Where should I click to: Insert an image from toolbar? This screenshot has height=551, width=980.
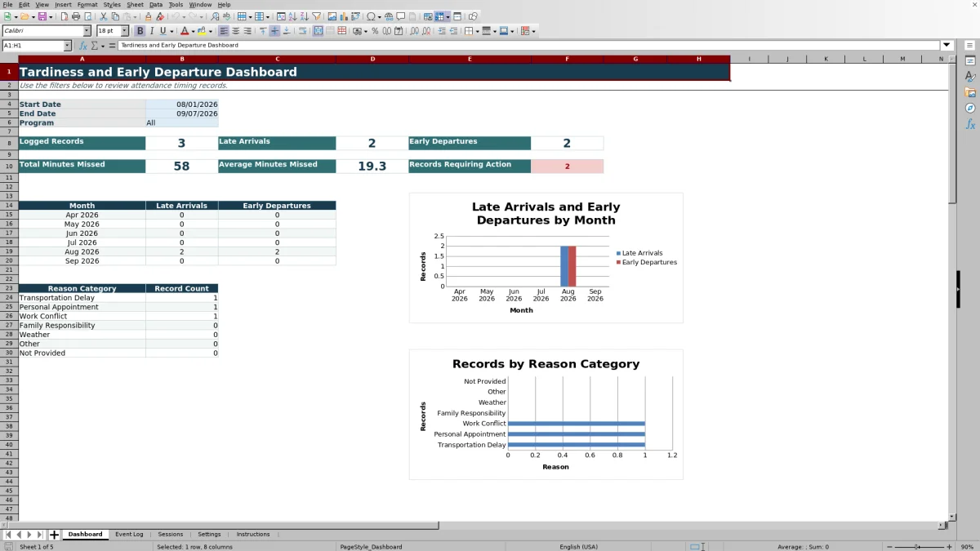click(x=332, y=16)
